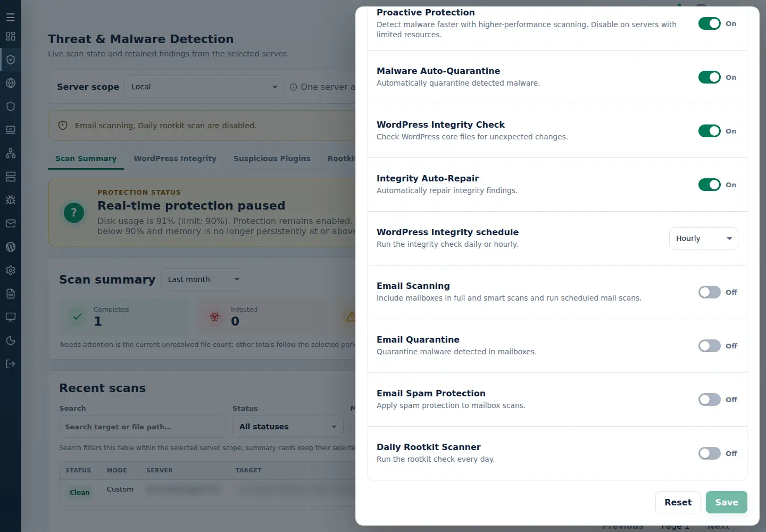Open the mail envelope sidebar icon
The height and width of the screenshot is (532, 766).
point(11,223)
